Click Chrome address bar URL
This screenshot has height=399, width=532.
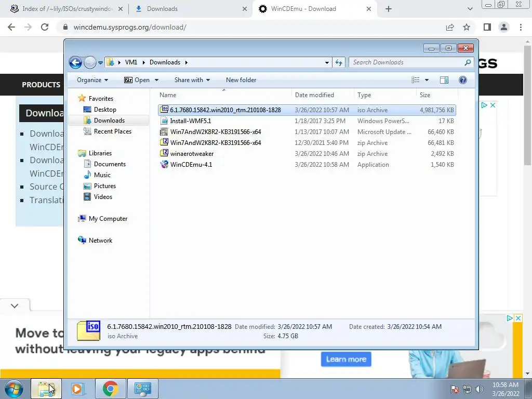point(129,27)
